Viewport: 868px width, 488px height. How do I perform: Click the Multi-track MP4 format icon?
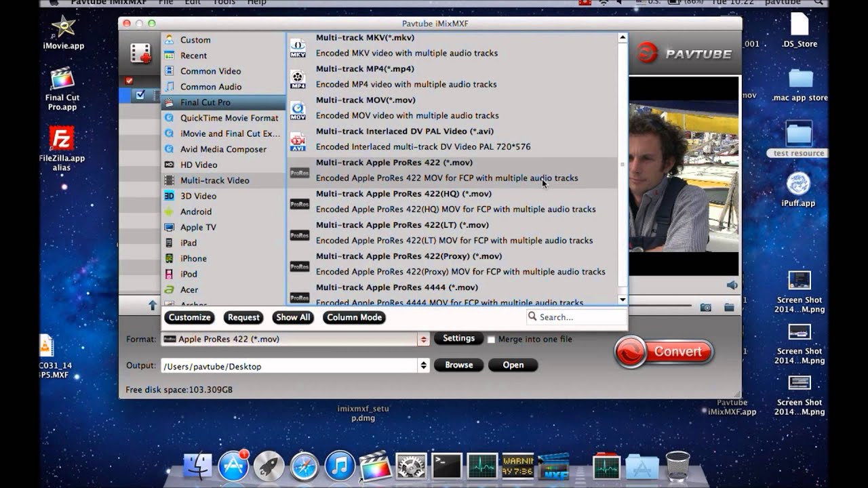(298, 79)
